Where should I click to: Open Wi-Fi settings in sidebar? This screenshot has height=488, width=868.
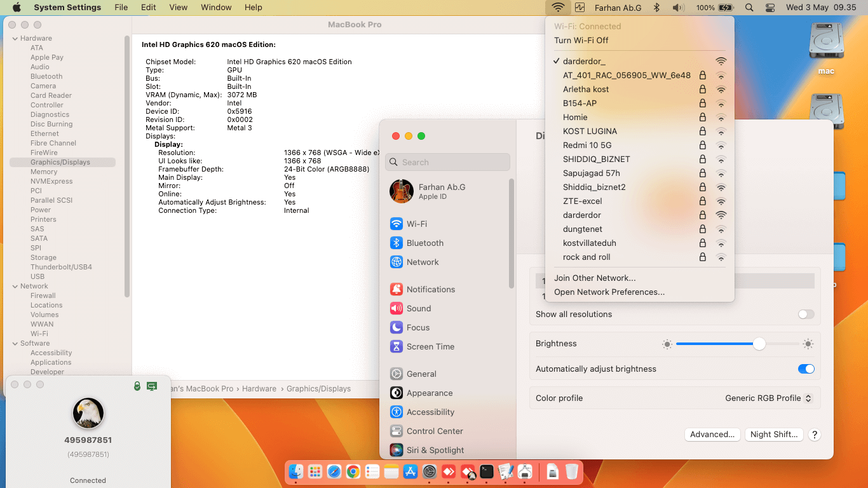point(416,224)
